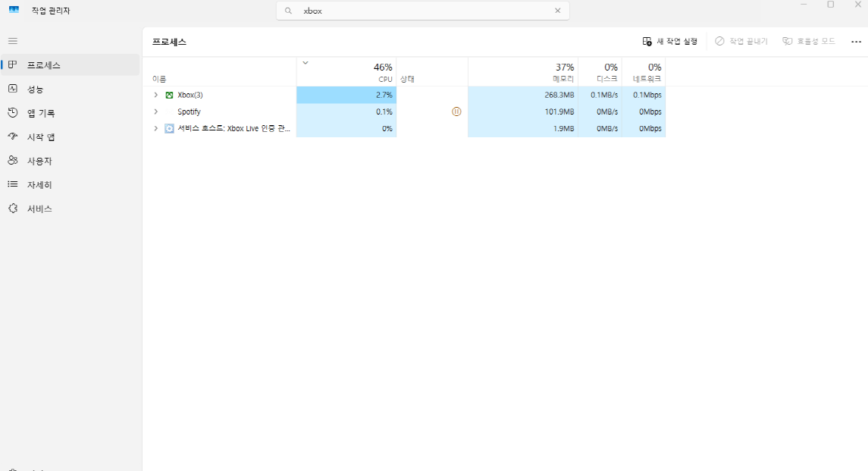
Task: Click the 0.1MB/s disk value for Xbox
Action: [x=604, y=95]
